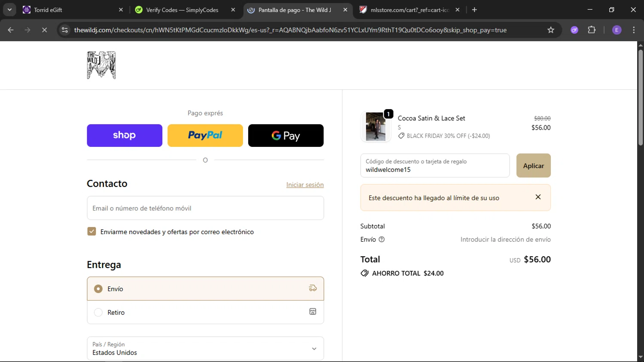
Task: Open the Extensions puzzle menu
Action: (x=592, y=30)
